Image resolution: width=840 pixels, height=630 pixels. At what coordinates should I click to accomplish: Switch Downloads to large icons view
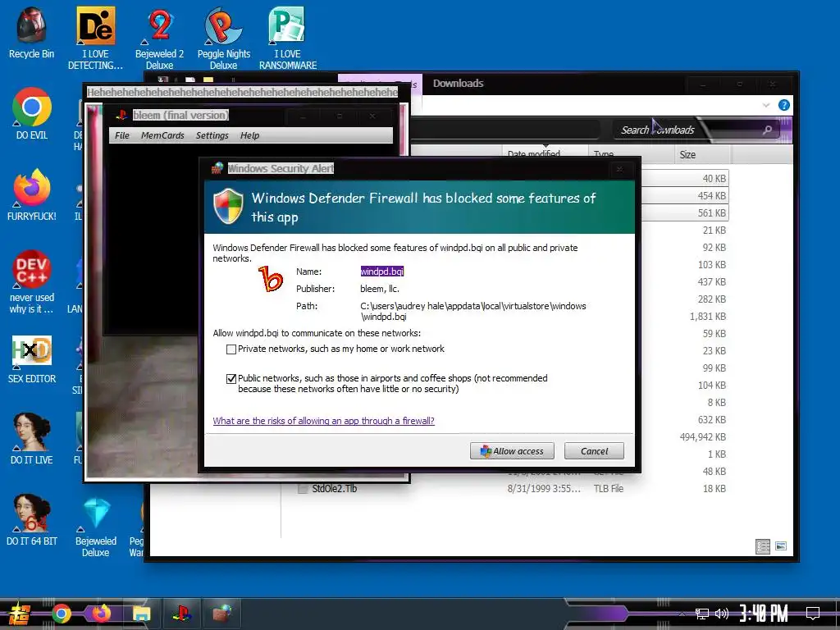click(x=781, y=546)
